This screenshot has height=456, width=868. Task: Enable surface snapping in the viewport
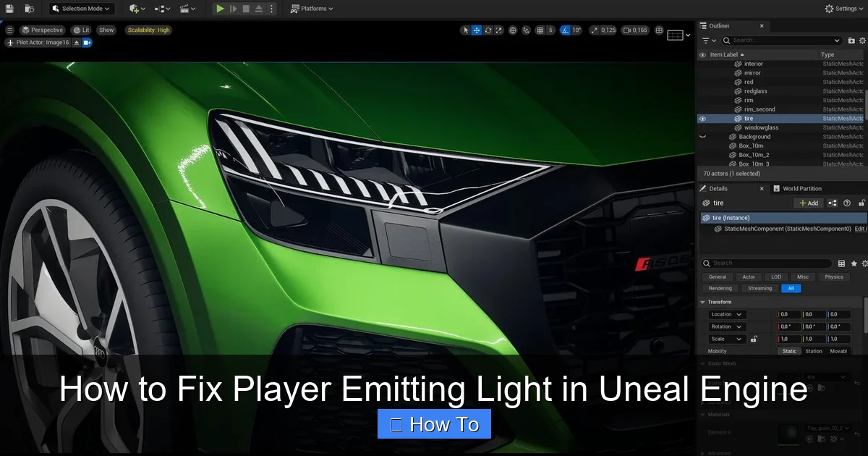(x=526, y=30)
